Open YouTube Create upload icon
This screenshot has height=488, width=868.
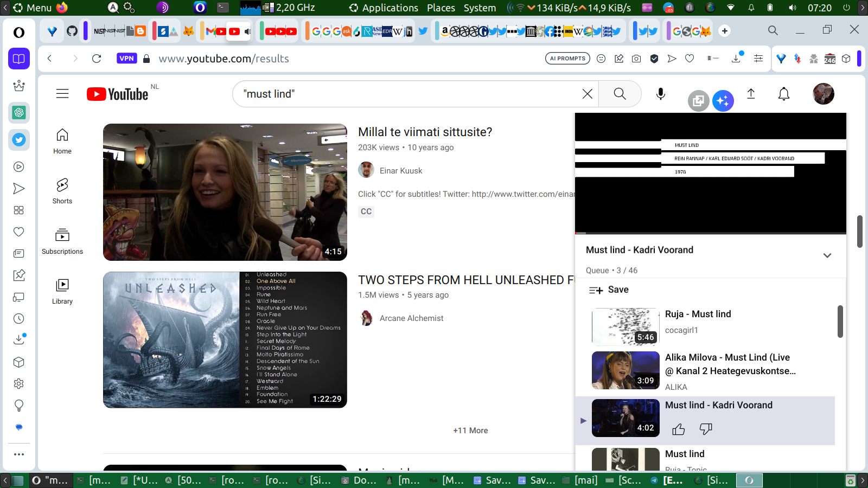tap(751, 94)
